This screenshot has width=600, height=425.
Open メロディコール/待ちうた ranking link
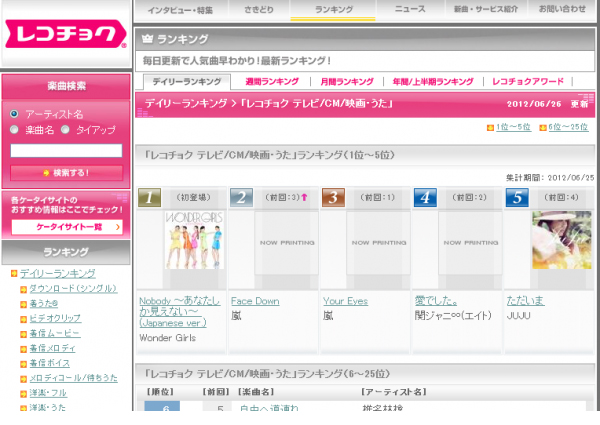point(73,378)
